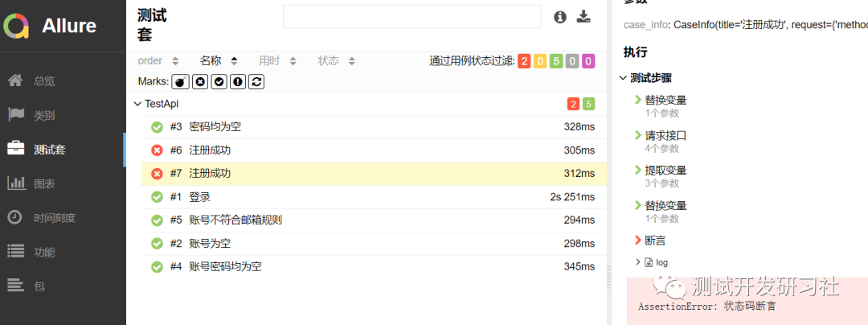Screen dimensions: 868x325
Task: Click the failed icon of #7 row
Action: (x=157, y=174)
